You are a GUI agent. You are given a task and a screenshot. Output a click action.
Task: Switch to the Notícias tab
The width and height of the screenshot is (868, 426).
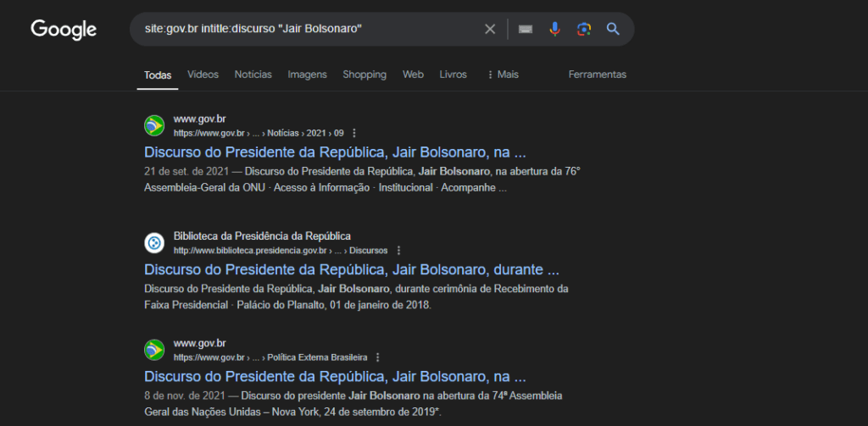click(253, 75)
